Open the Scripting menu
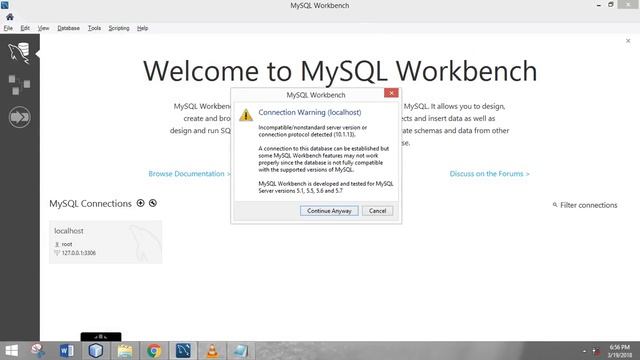Image resolution: width=640 pixels, height=360 pixels. click(x=119, y=28)
